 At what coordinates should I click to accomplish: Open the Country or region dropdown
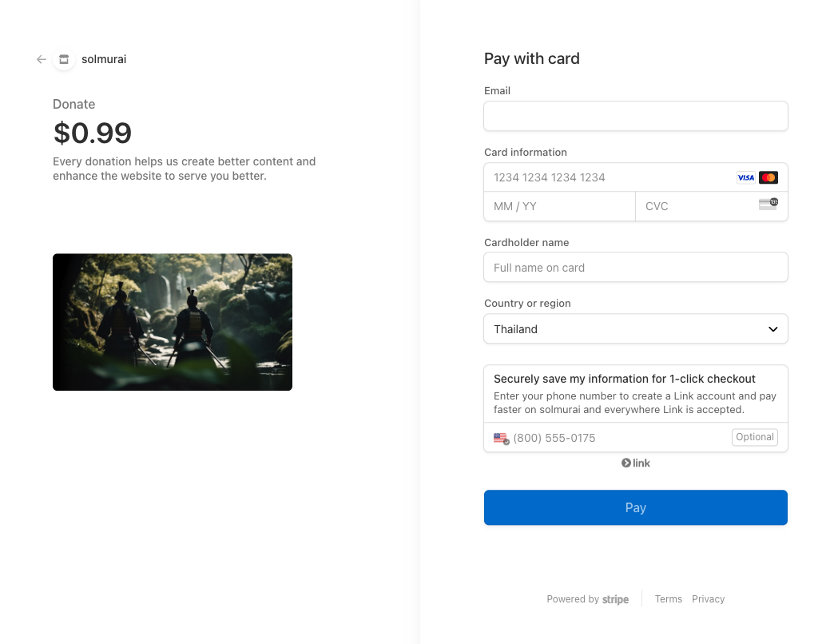pyautogui.click(x=635, y=329)
